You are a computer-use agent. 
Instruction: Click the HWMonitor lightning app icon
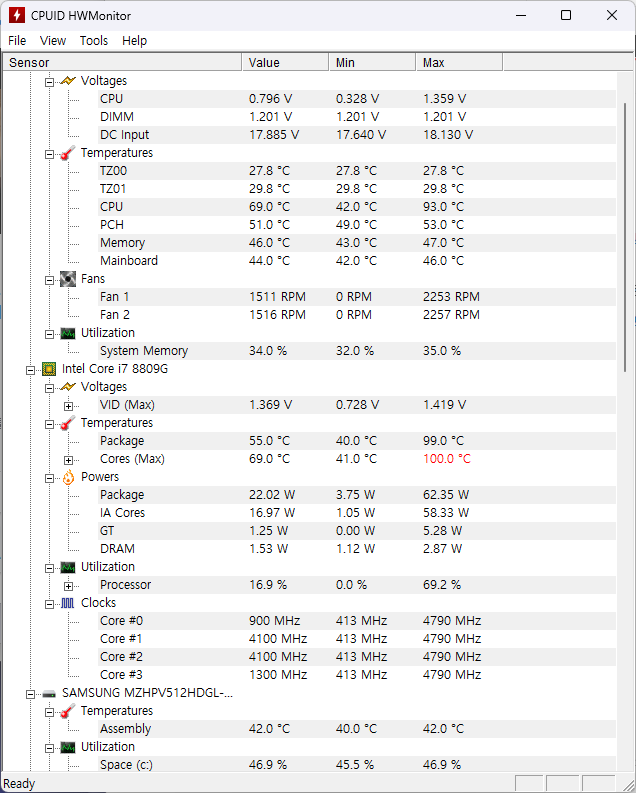pos(17,15)
